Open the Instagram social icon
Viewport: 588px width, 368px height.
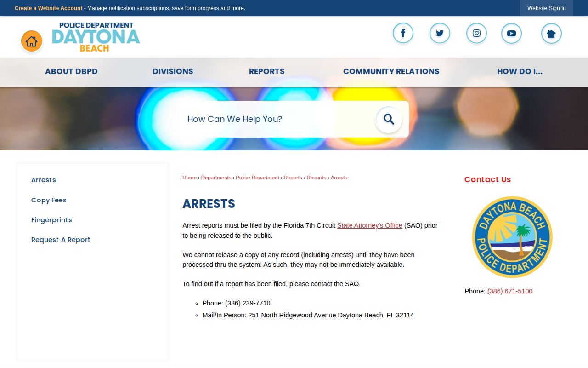tap(476, 33)
